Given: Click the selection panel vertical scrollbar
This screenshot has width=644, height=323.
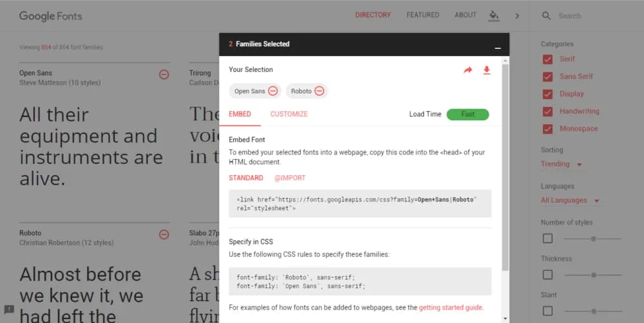Looking at the screenshot, I should [505, 167].
